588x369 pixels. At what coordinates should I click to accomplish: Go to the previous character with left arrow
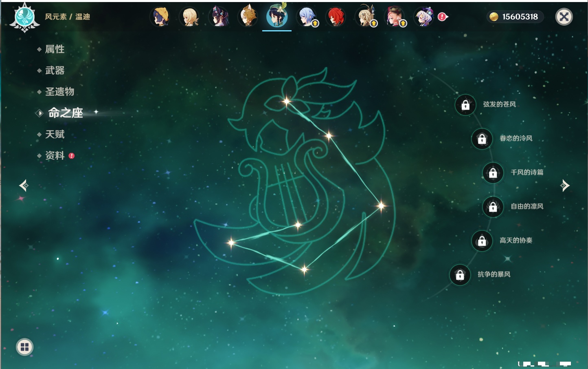pos(24,186)
